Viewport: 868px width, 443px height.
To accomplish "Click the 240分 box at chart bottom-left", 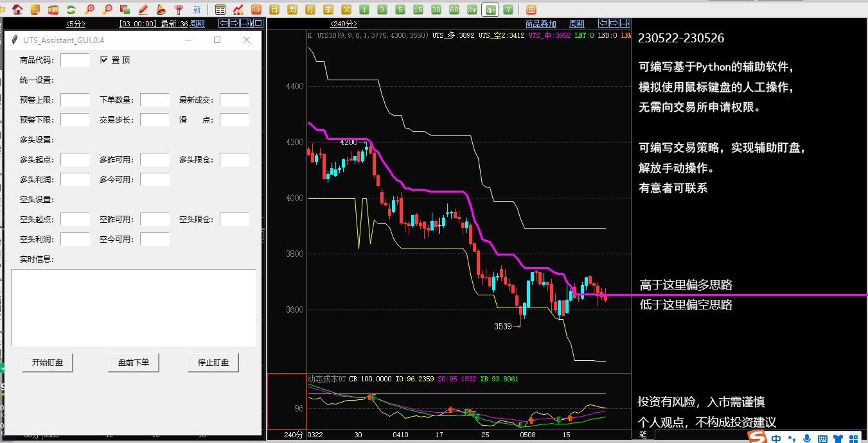I will (x=294, y=435).
